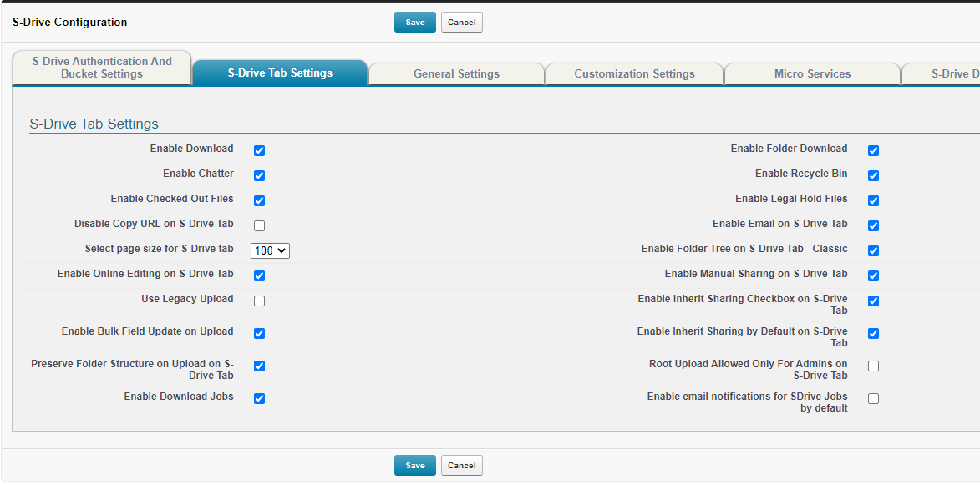Toggle Enable Bulk Field Update on Upload

click(259, 334)
